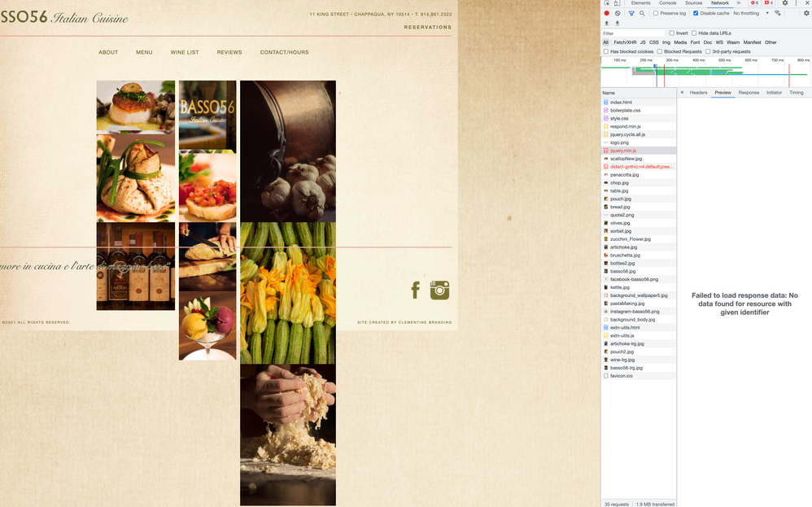The width and height of the screenshot is (812, 507).
Task: Open the network conditions icon
Action: pos(777,13)
